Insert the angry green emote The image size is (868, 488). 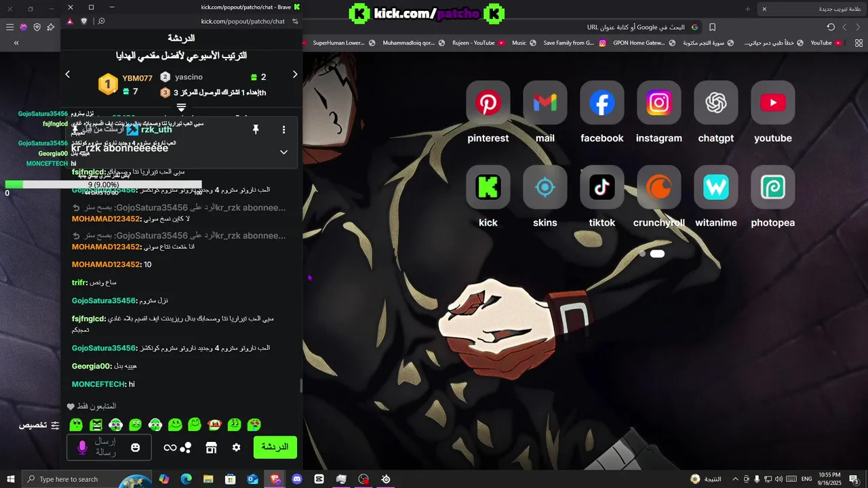pyautogui.click(x=96, y=425)
